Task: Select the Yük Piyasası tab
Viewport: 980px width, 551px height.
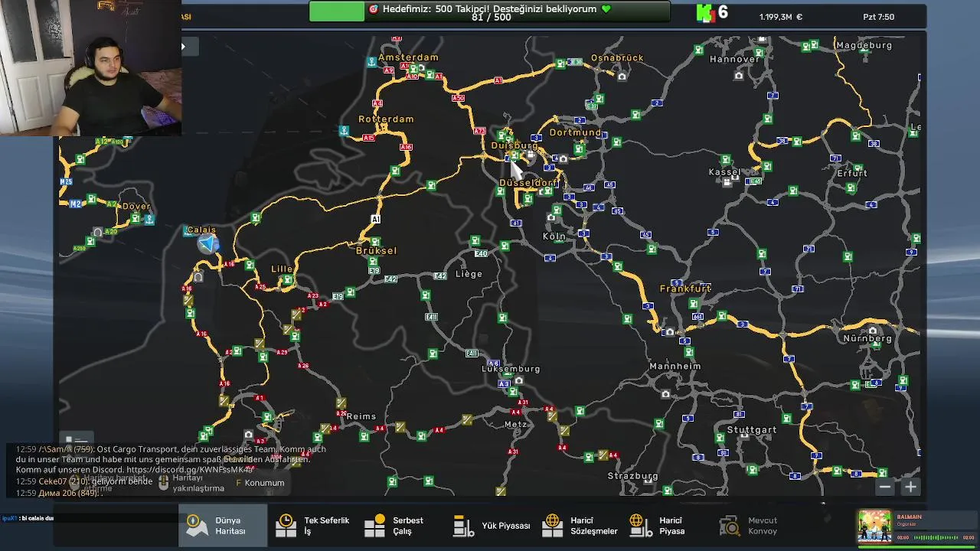Action: [491, 526]
